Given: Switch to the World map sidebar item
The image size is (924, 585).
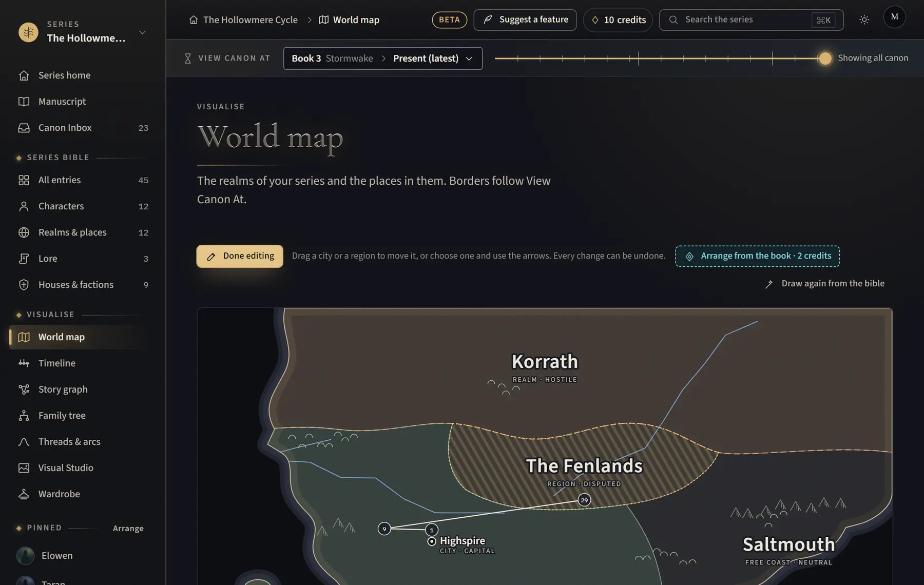Looking at the screenshot, I should click(77, 337).
